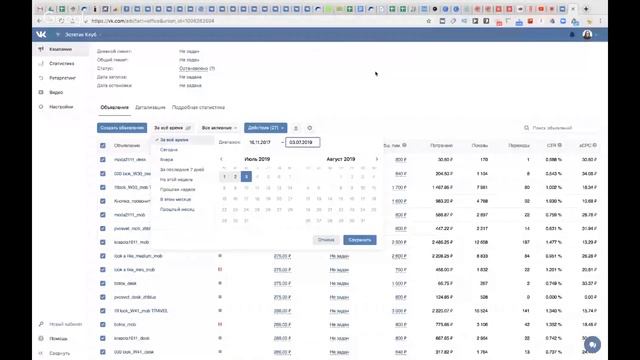Click the status icon of the look a like_medium_mob row
The width and height of the screenshot is (640, 360).
point(220,256)
